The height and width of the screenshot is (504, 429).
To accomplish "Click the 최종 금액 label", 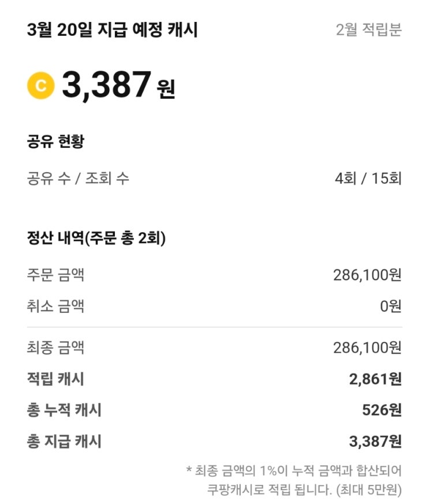I will (x=55, y=348).
